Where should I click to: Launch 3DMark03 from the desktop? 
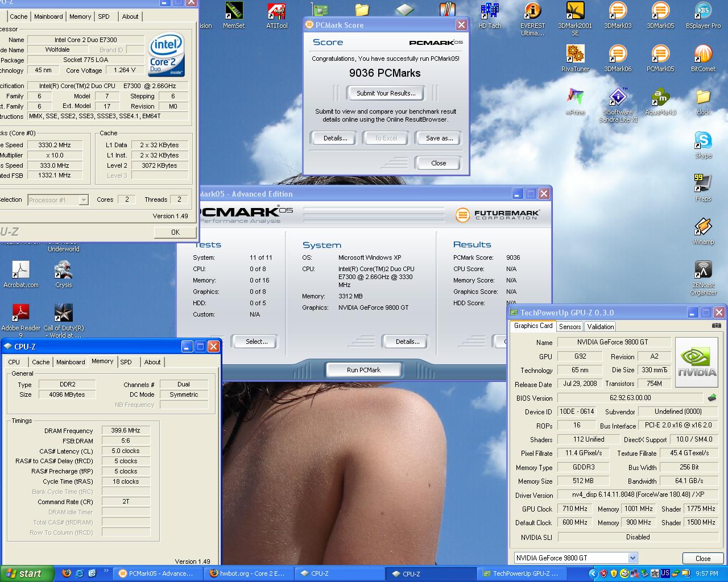[x=618, y=15]
